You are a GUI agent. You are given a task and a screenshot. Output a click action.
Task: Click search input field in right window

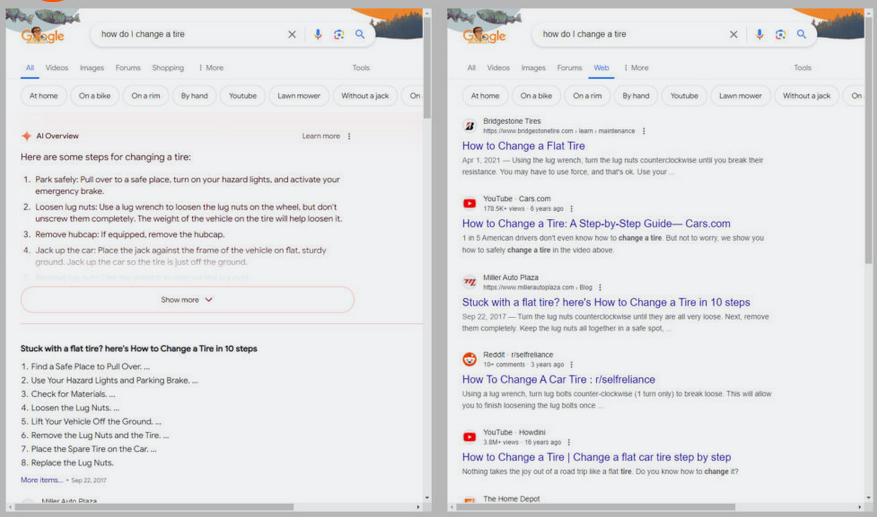[x=632, y=34]
